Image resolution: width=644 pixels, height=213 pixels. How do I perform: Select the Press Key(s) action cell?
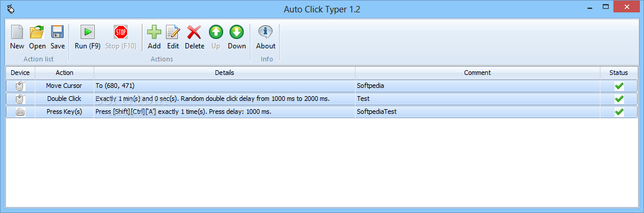pyautogui.click(x=64, y=112)
